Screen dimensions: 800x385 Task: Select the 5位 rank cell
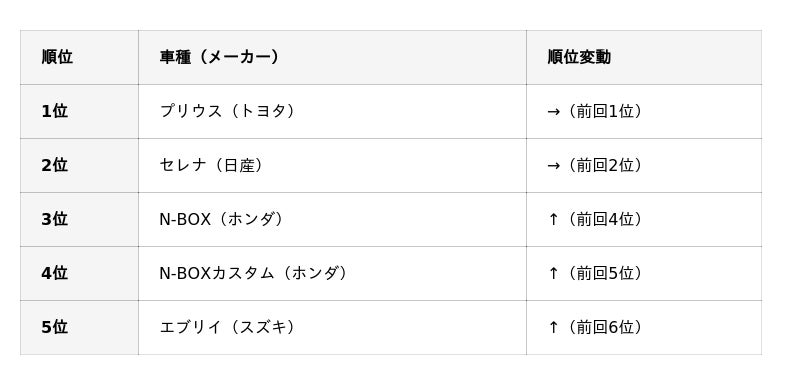tap(79, 327)
